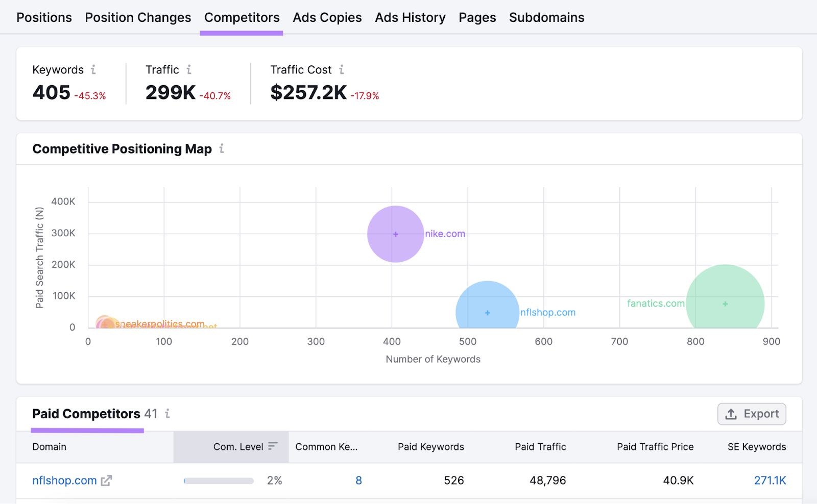Open the Subdomains tab
Screen dimensions: 817x504
pos(546,17)
